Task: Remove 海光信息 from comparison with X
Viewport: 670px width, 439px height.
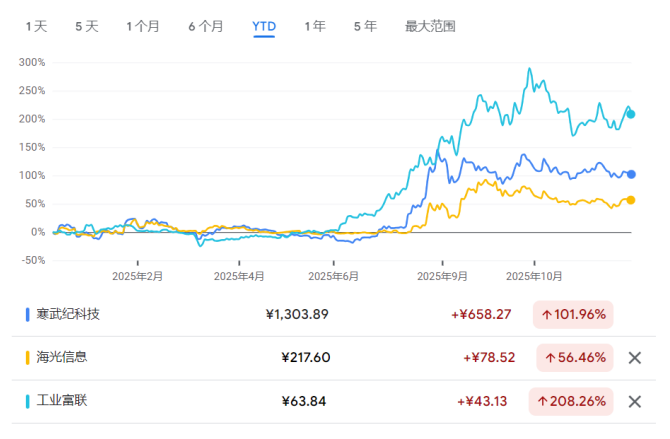Action: click(x=635, y=358)
